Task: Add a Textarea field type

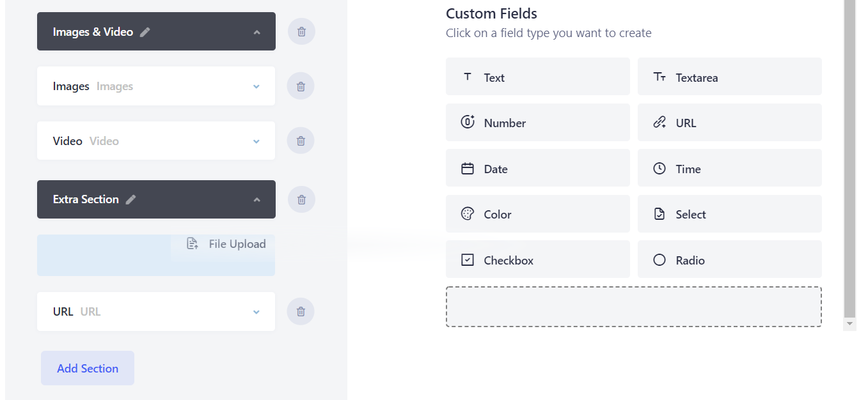Action: click(729, 76)
